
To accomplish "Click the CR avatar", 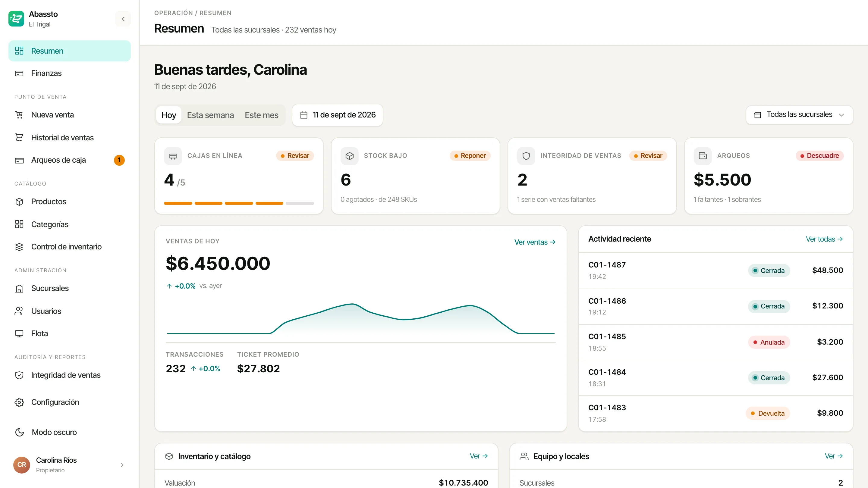I will point(22,465).
